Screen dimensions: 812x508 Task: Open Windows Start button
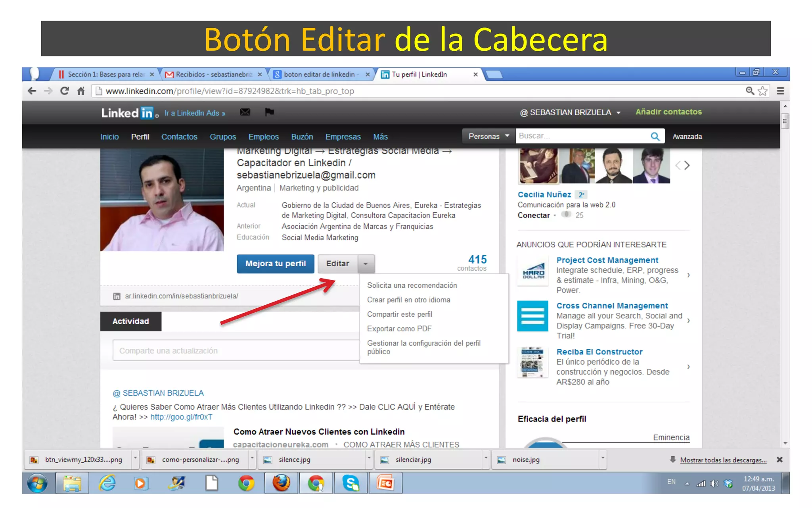37,483
